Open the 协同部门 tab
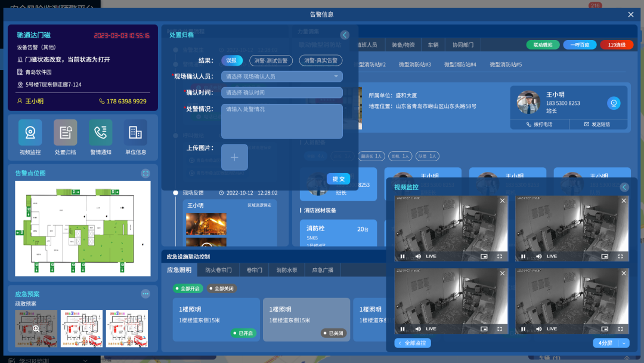Viewport: 644px width, 363px height. [463, 45]
